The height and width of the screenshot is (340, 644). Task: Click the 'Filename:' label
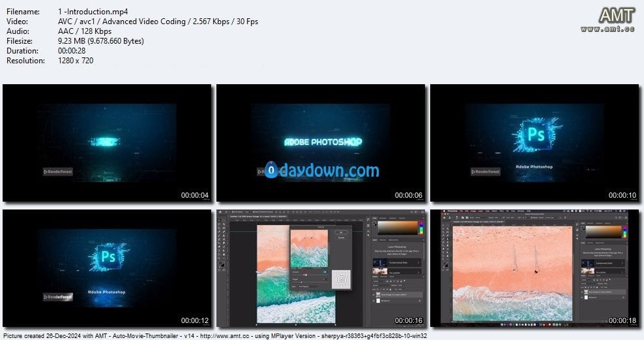23,12
